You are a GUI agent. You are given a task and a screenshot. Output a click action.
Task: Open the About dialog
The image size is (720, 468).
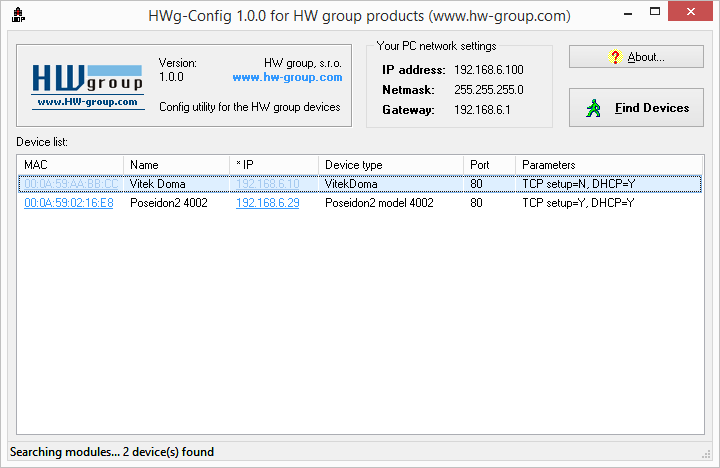[636, 57]
